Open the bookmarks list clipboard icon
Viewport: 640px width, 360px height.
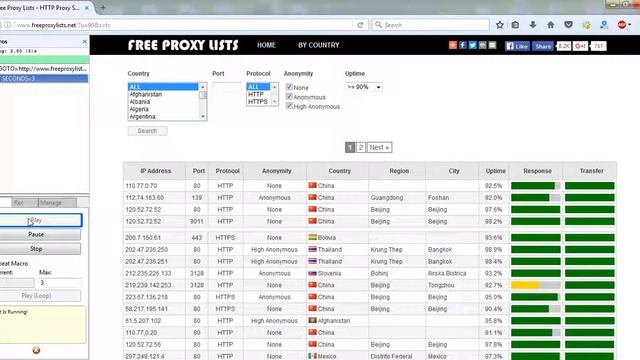[x=516, y=25]
